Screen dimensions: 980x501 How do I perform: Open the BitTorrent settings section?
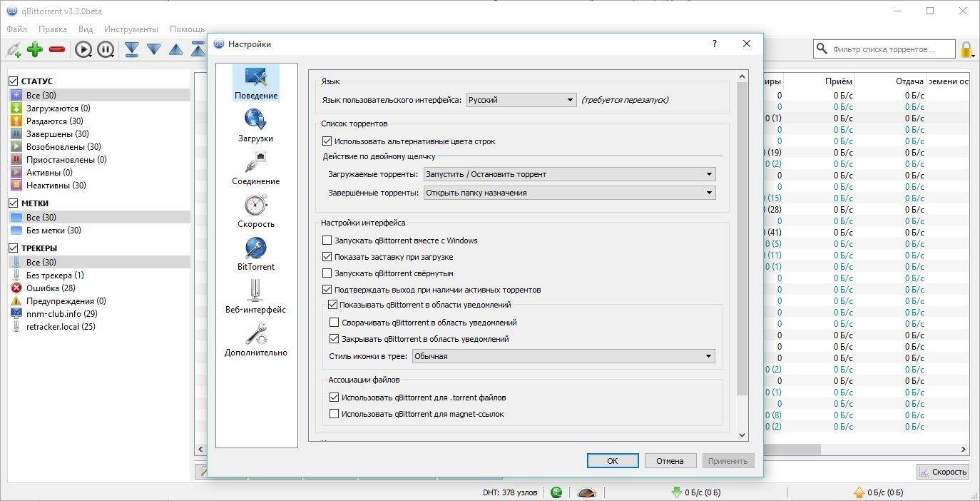(x=255, y=254)
